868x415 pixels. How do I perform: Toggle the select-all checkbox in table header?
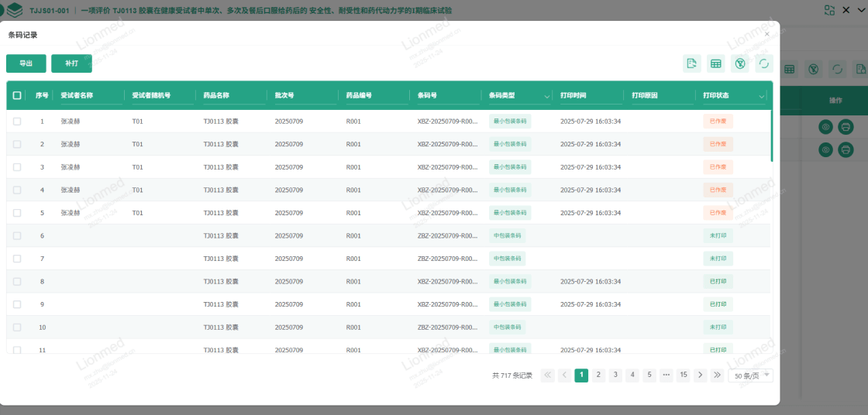(x=17, y=96)
